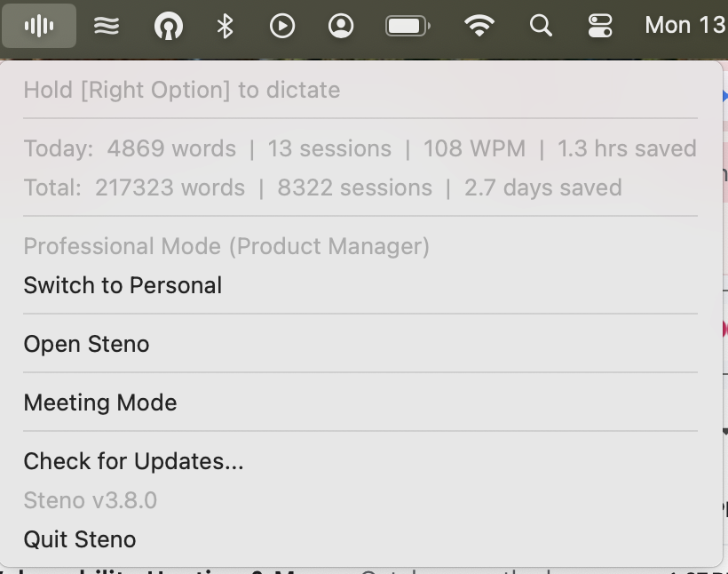Click Check for Updates...
This screenshot has width=728, height=574.
tap(133, 461)
